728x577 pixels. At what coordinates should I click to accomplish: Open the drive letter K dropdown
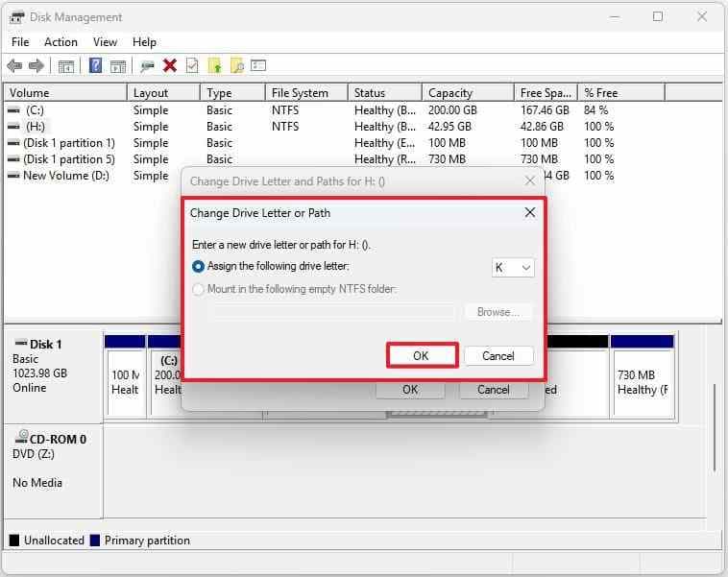coord(513,268)
